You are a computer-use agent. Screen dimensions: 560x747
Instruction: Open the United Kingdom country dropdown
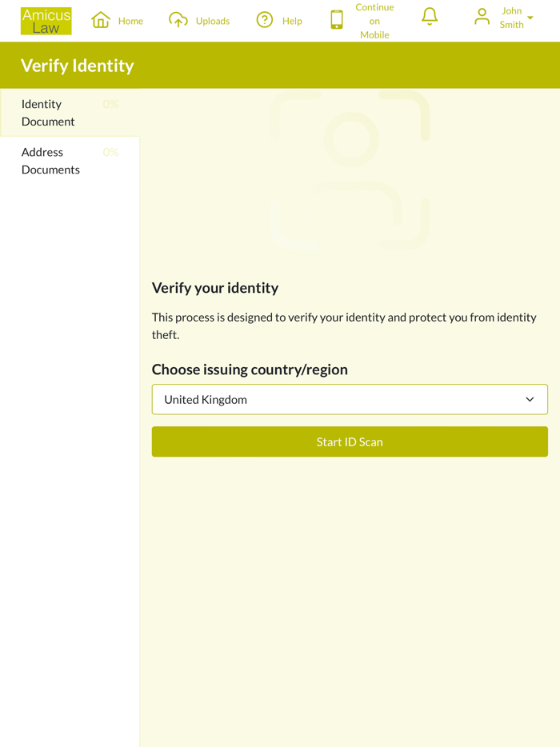[350, 400]
